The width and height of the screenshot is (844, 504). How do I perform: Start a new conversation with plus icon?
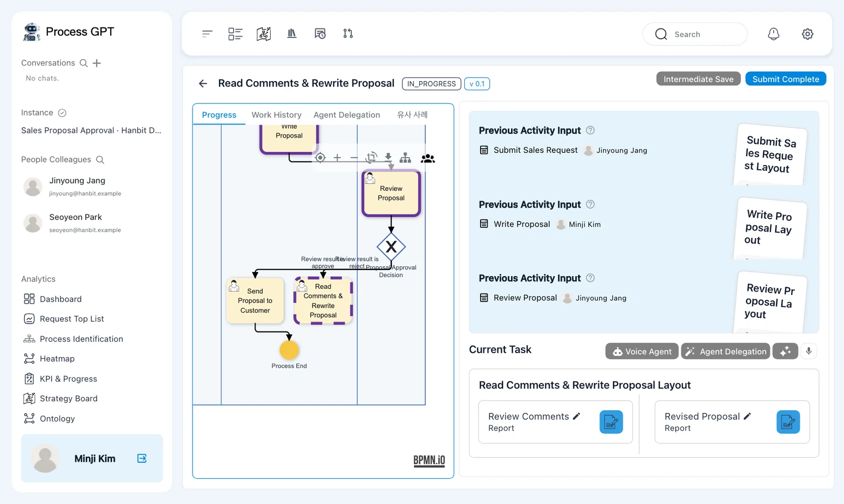(x=97, y=63)
